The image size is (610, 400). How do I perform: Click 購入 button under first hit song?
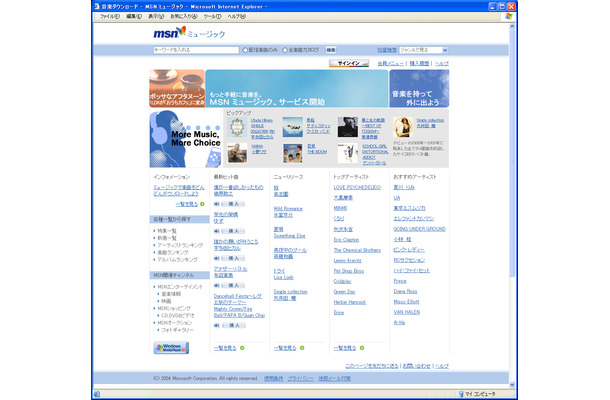point(233,204)
